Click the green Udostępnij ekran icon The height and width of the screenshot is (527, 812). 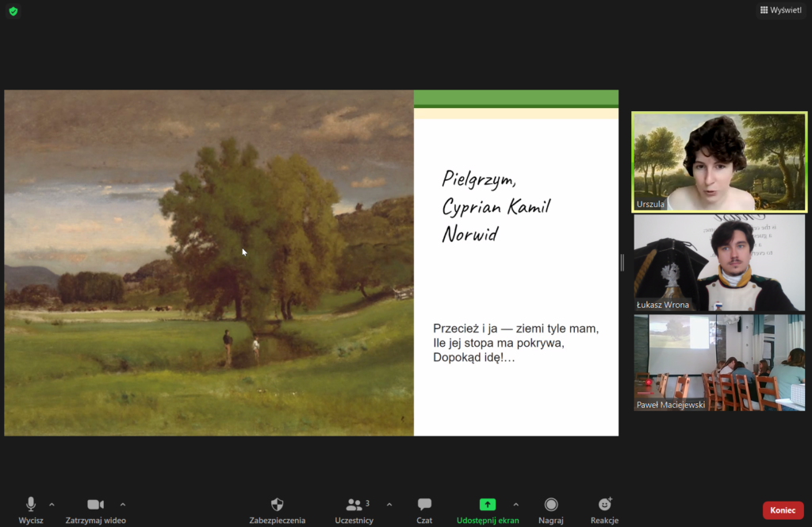click(487, 504)
